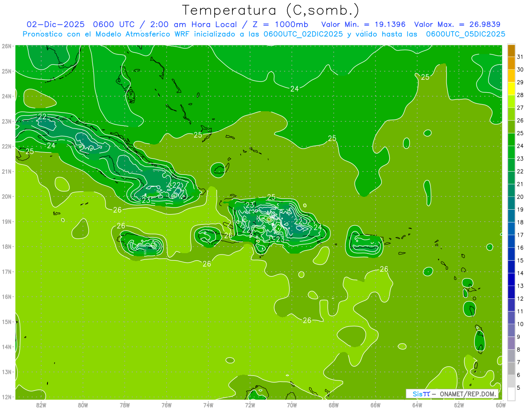Select the "0600UTC_02DIC2025" initialization timestamp
The image size is (532, 411).
303,34
